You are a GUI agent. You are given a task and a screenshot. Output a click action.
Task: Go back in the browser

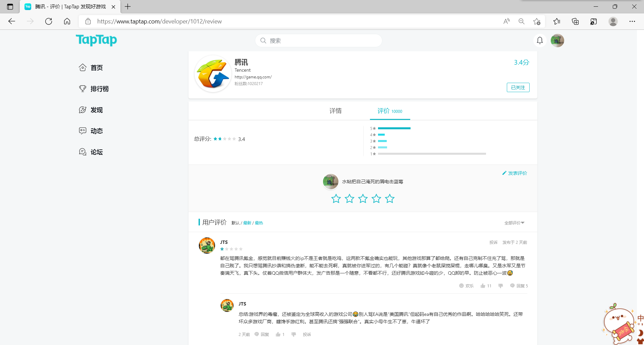12,21
